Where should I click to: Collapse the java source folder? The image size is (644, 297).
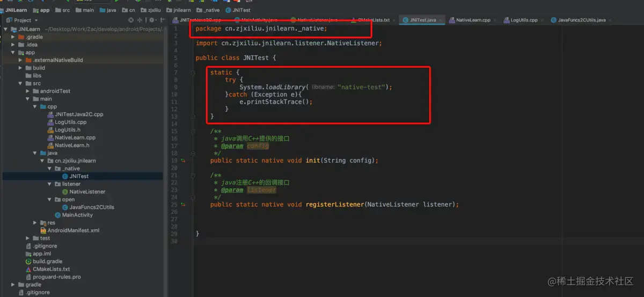pos(35,153)
